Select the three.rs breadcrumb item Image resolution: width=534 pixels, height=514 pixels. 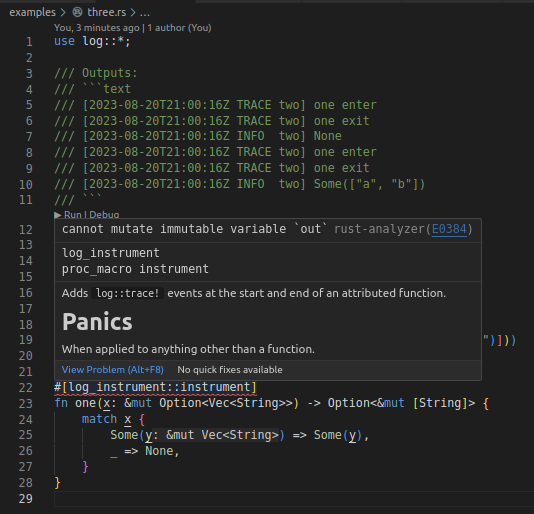click(x=107, y=12)
